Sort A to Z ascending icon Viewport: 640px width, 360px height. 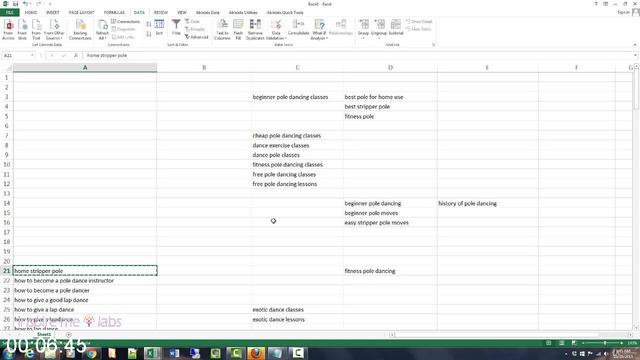point(149,24)
